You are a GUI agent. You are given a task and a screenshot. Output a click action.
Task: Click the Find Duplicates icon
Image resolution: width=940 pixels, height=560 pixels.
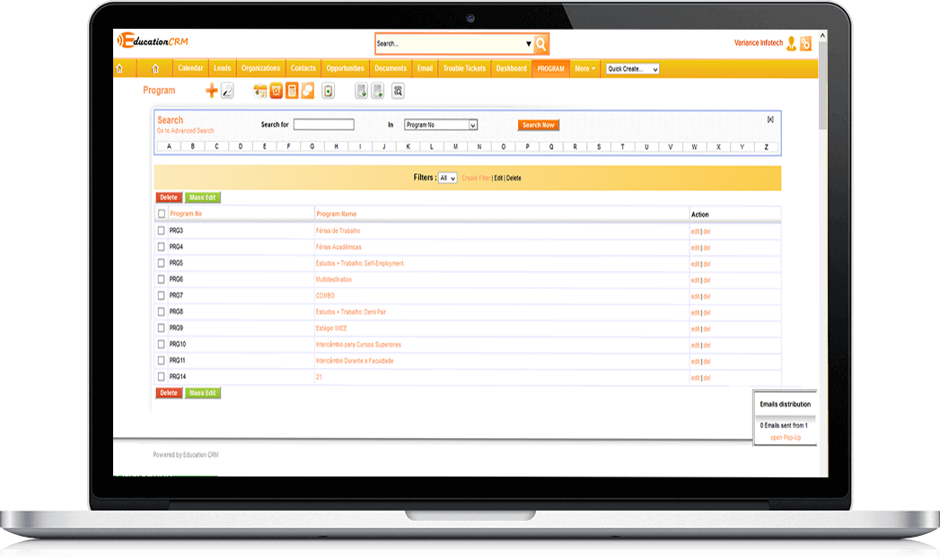pyautogui.click(x=398, y=91)
